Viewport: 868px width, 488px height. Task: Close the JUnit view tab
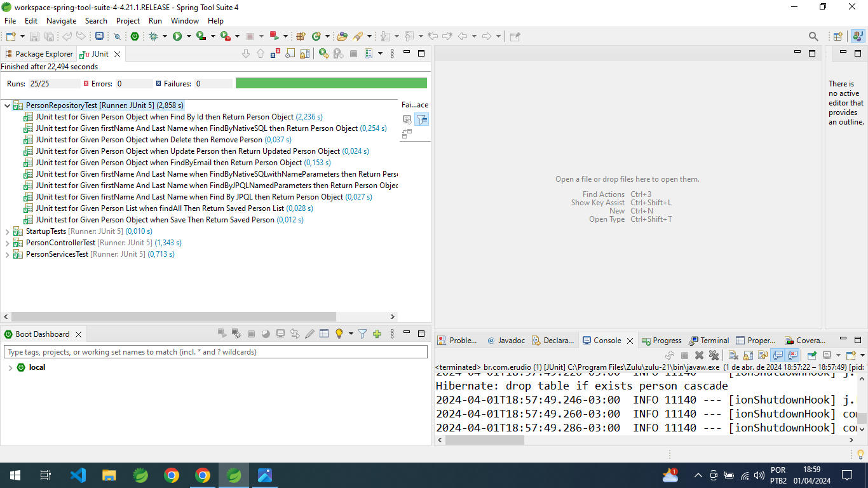point(117,54)
